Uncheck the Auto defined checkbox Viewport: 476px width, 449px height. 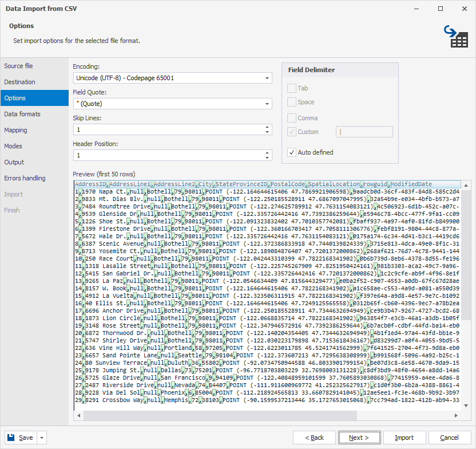pos(291,152)
